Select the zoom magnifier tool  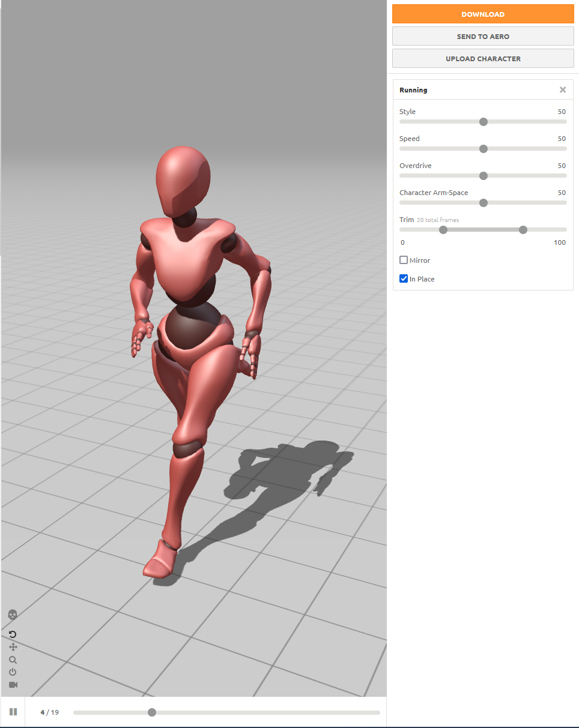(13, 660)
